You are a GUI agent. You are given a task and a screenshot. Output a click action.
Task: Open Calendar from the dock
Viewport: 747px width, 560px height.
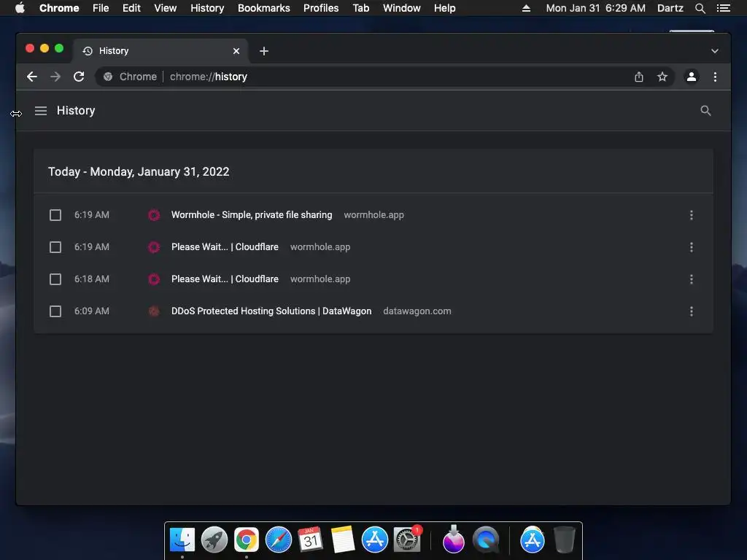point(310,540)
